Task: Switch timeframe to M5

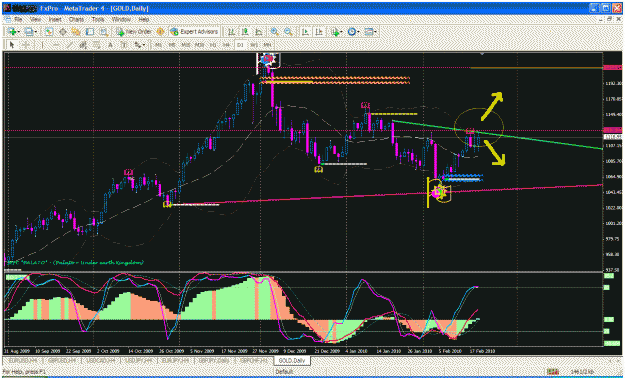Action: [172, 45]
